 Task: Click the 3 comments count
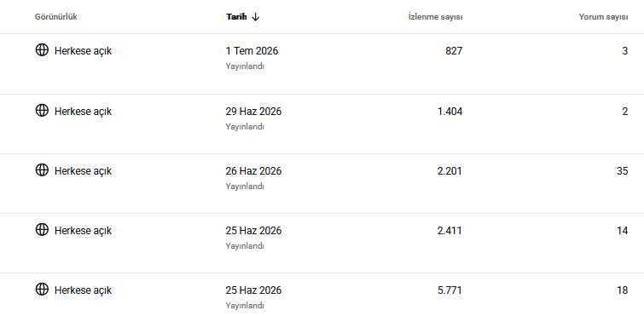[625, 51]
